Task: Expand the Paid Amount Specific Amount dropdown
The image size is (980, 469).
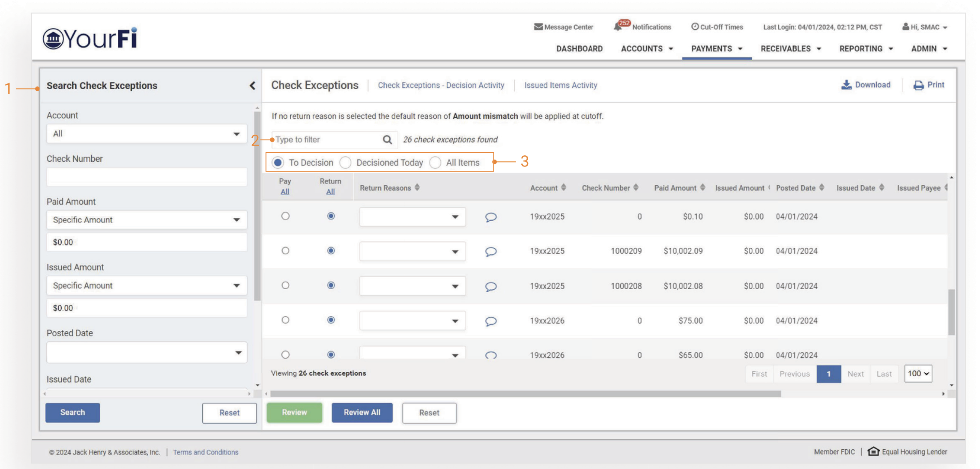Action: [146, 220]
